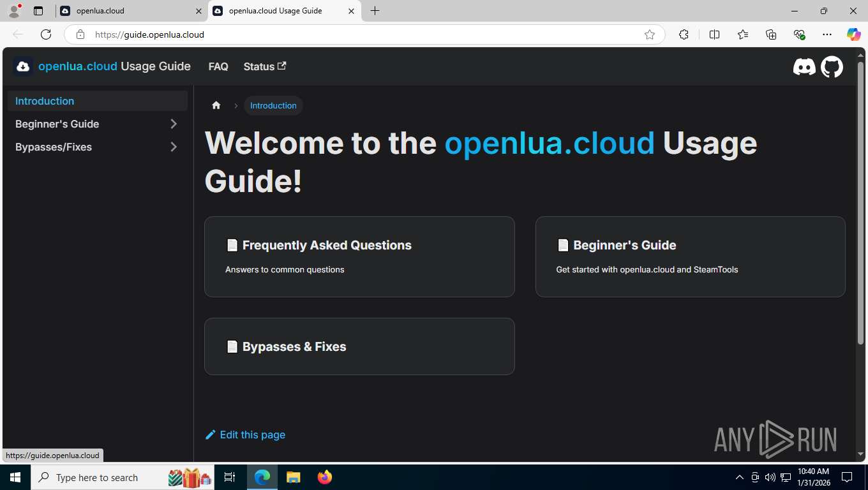The width and height of the screenshot is (868, 490).
Task: Click the address bar URL field
Action: [x=364, y=34]
